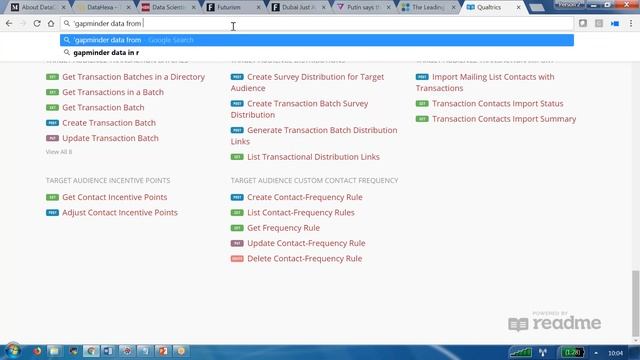Open Delete Contact-Frequency Rule
640x360 pixels.
304,258
